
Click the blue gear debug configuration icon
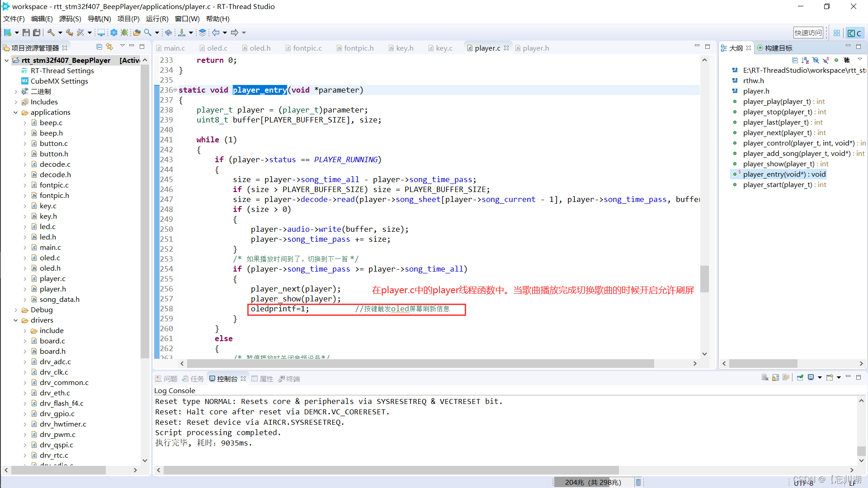[x=114, y=33]
